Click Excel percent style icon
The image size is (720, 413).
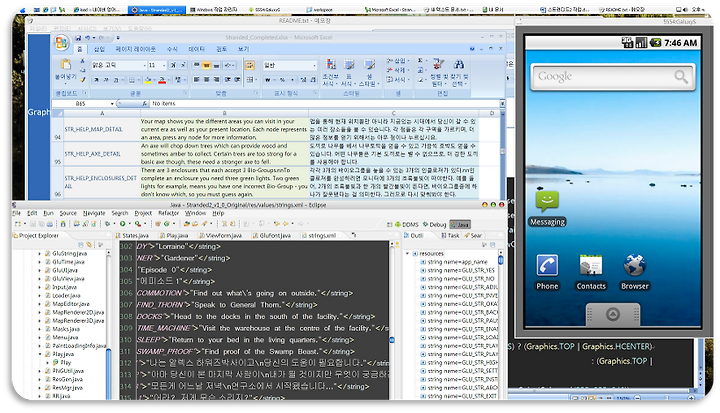(x=283, y=79)
